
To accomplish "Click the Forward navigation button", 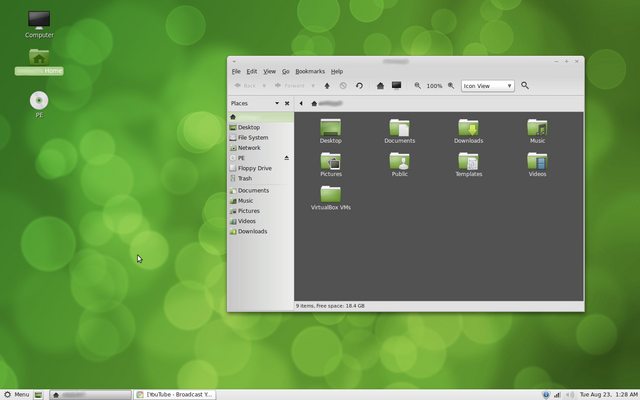I will coord(290,86).
